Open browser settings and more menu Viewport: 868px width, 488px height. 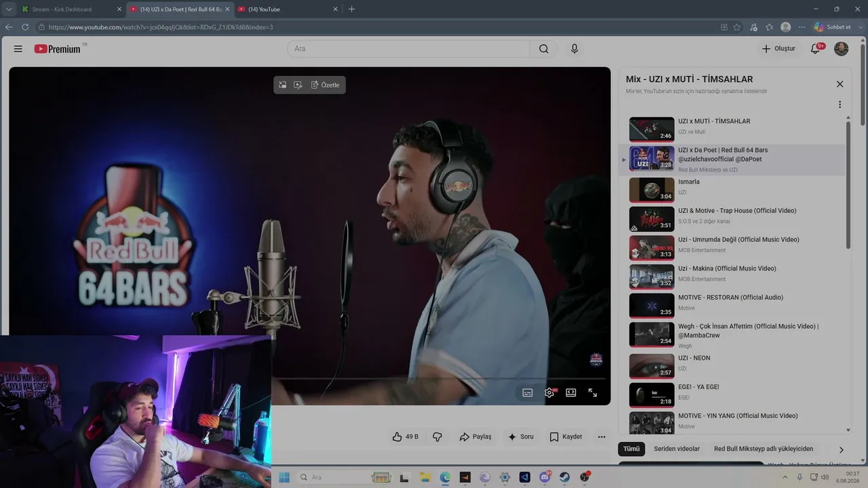pos(802,27)
